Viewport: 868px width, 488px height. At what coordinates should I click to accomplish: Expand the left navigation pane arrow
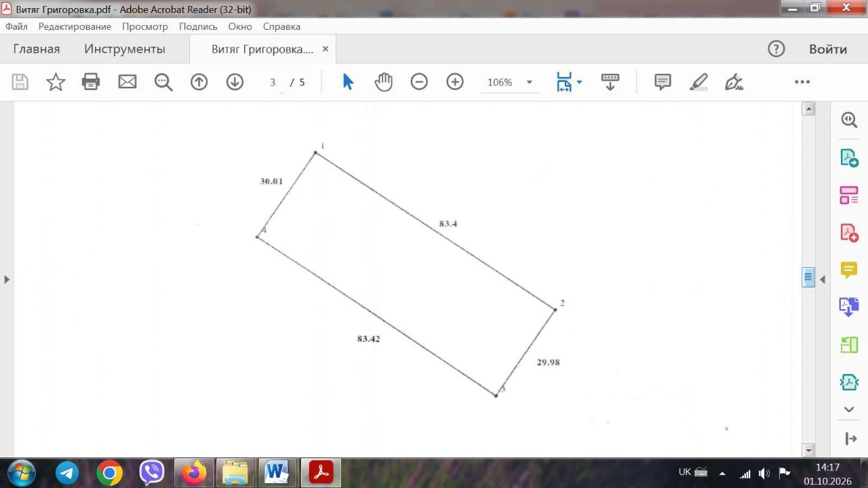[7, 279]
